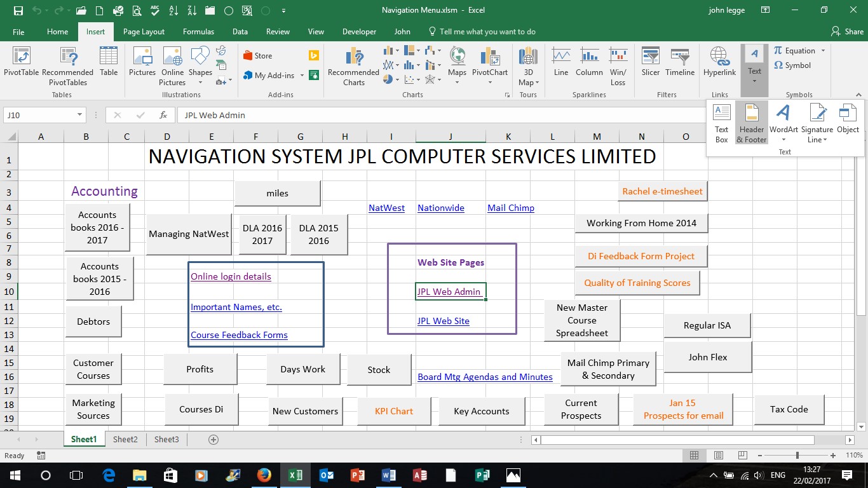Switch to the Sheet3 tab
Screen dimensions: 868x488
166,439
